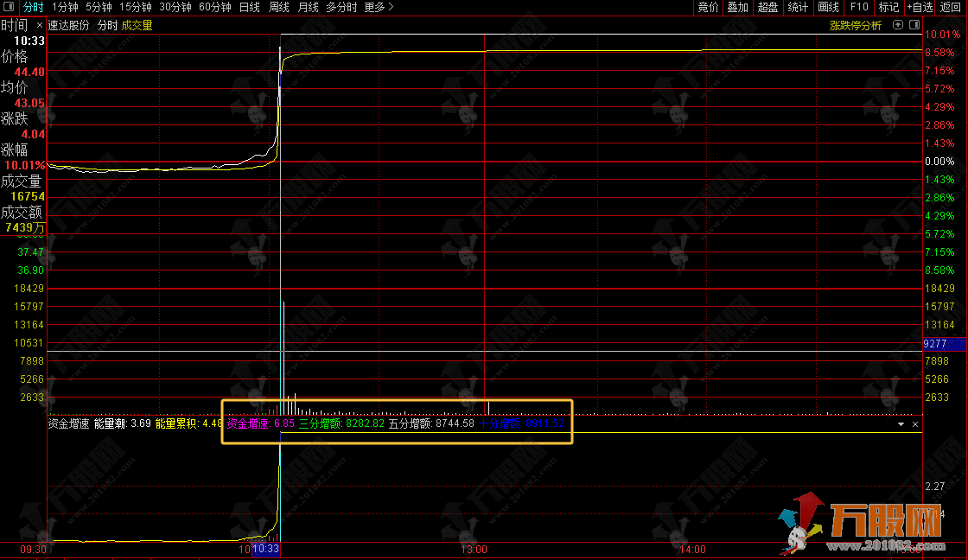Click the 返回 back button

[950, 7]
